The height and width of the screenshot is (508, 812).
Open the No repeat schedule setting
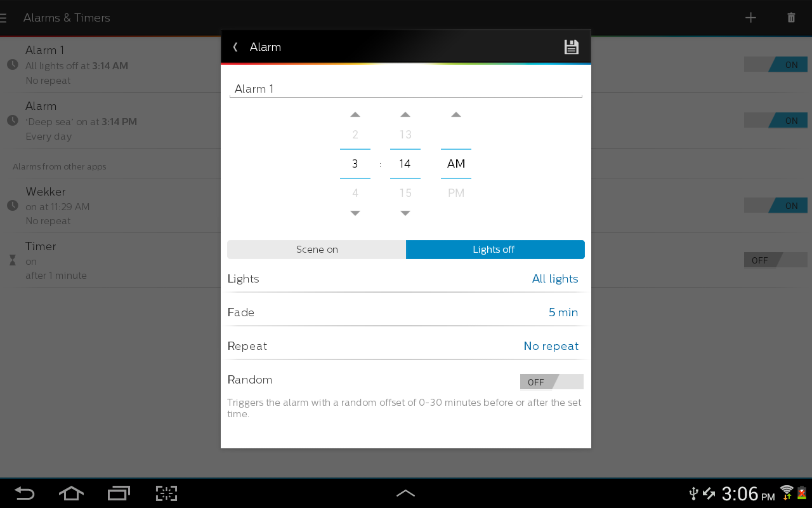point(551,345)
